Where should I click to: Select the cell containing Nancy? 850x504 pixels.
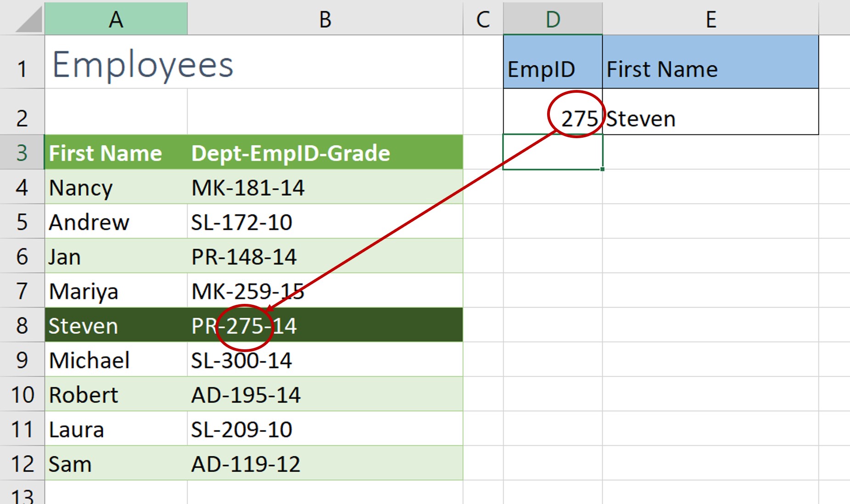coord(116,187)
